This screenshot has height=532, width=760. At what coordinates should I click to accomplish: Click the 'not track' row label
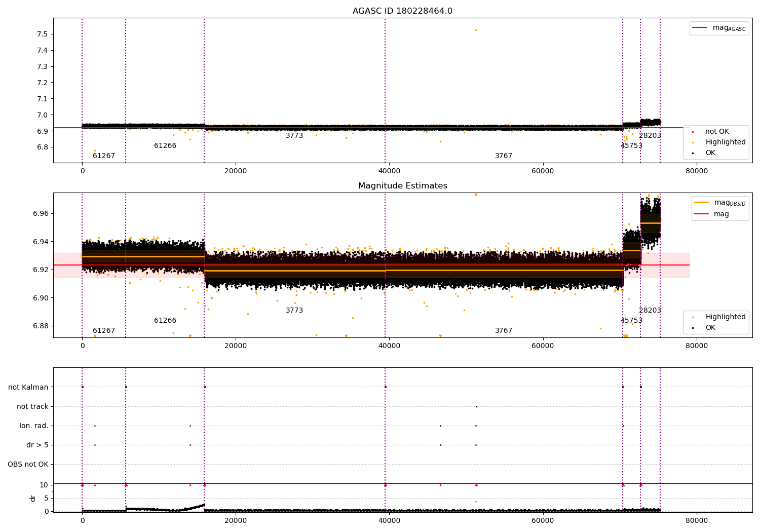[32, 407]
